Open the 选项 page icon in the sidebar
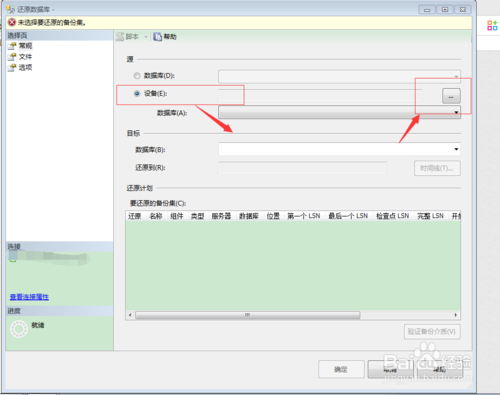The width and height of the screenshot is (500, 395). (x=12, y=68)
